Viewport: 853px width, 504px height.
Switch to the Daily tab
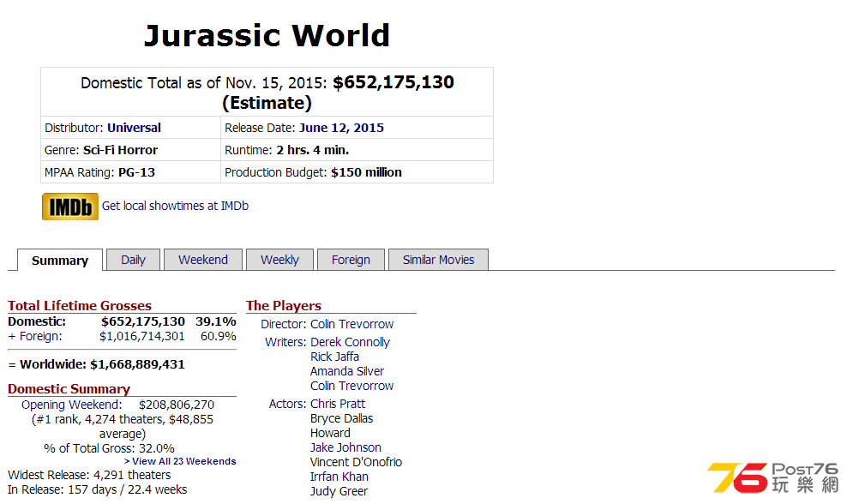pos(133,260)
